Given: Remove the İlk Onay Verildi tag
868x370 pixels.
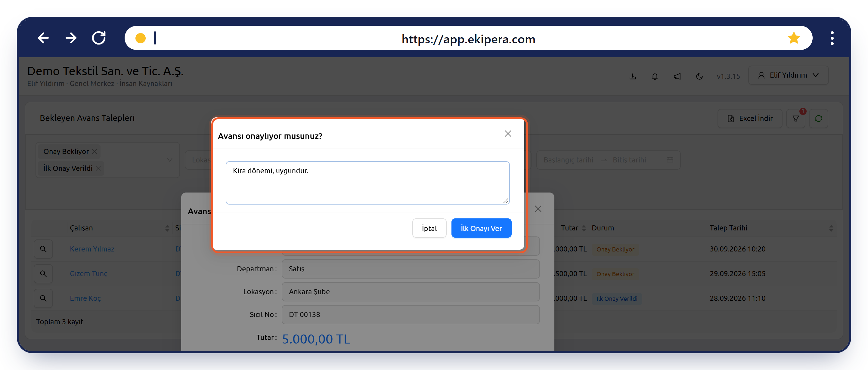Looking at the screenshot, I should (x=98, y=168).
